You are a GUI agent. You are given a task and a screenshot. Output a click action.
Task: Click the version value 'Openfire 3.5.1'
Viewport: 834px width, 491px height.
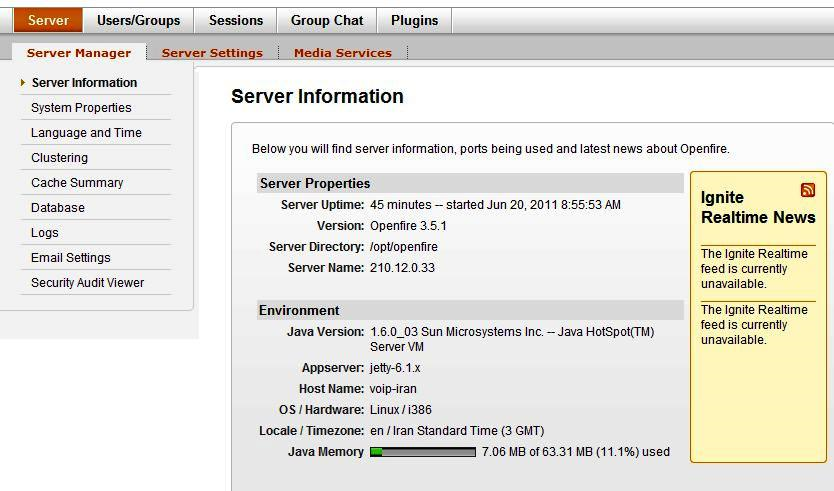tap(408, 226)
